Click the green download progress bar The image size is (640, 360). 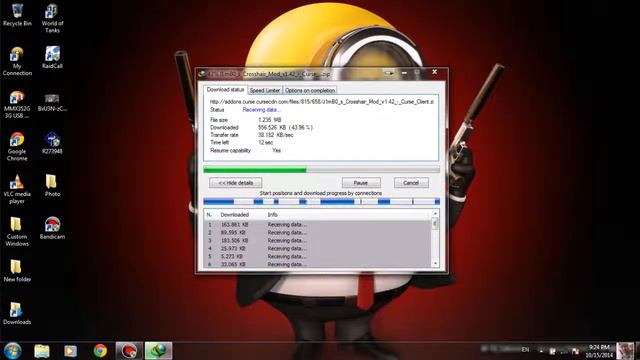[x=321, y=170]
